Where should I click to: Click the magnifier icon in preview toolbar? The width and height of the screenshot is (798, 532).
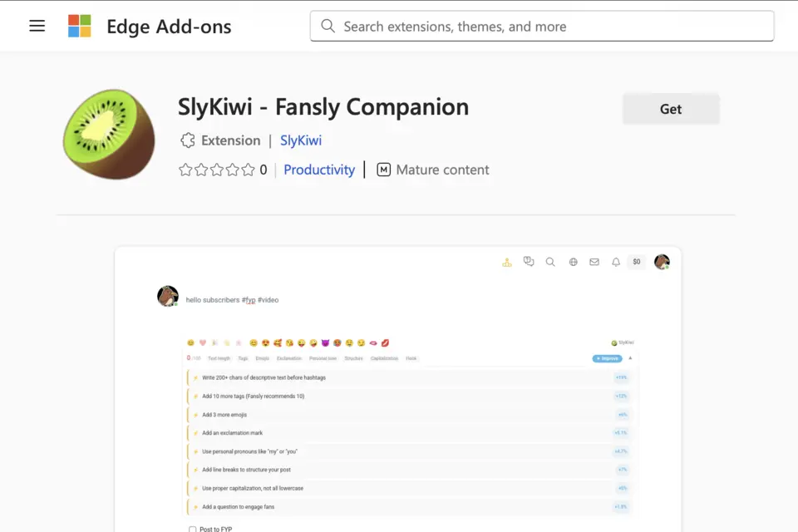pos(550,262)
